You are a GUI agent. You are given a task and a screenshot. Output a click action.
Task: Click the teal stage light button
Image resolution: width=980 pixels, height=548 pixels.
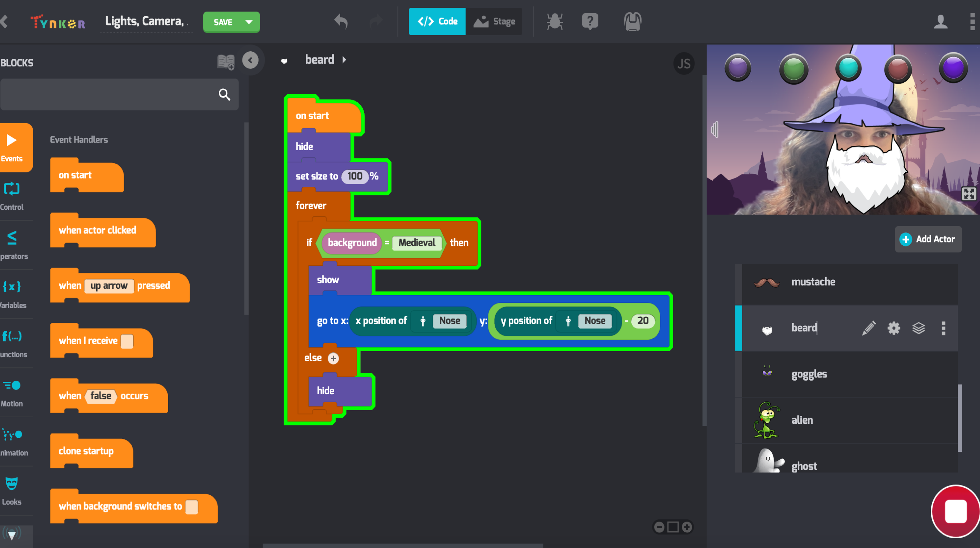click(x=848, y=68)
